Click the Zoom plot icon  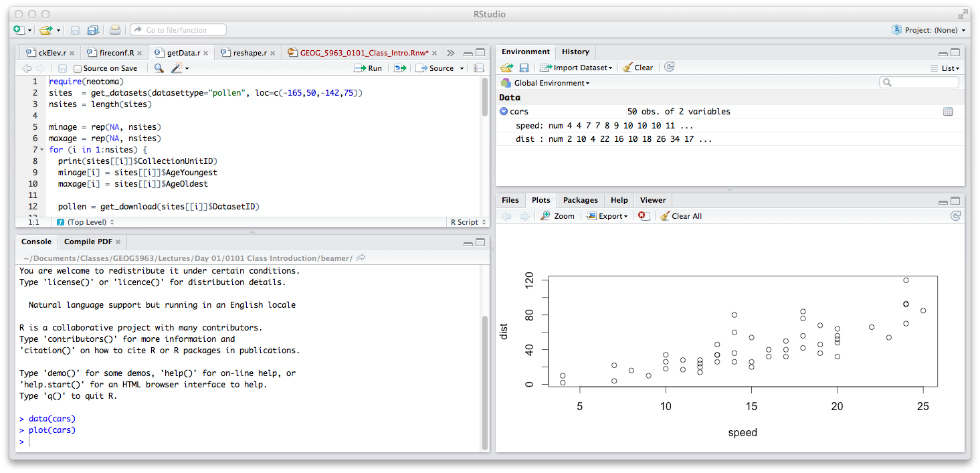click(558, 216)
